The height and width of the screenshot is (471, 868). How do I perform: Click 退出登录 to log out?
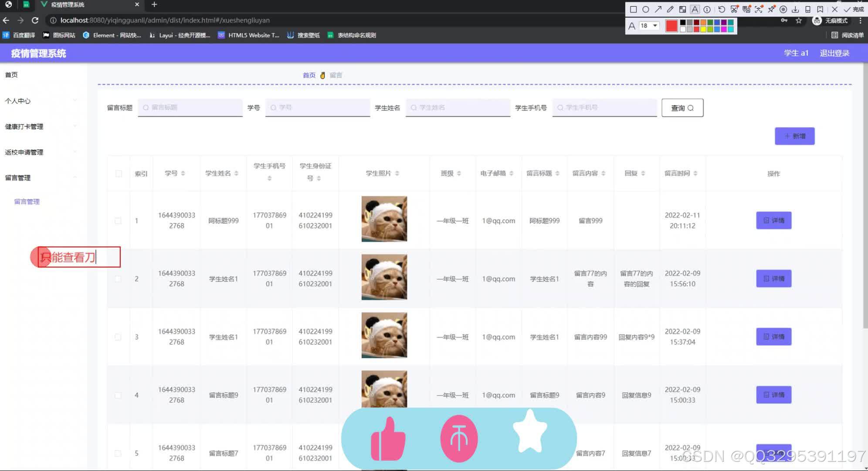pyautogui.click(x=834, y=53)
